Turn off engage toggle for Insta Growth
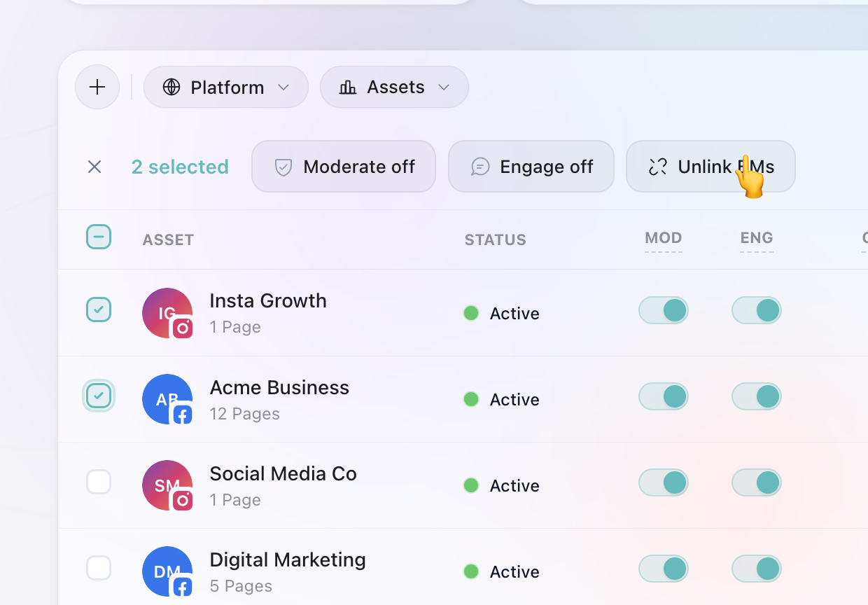Screen dimensions: 868x605 (757, 310)
